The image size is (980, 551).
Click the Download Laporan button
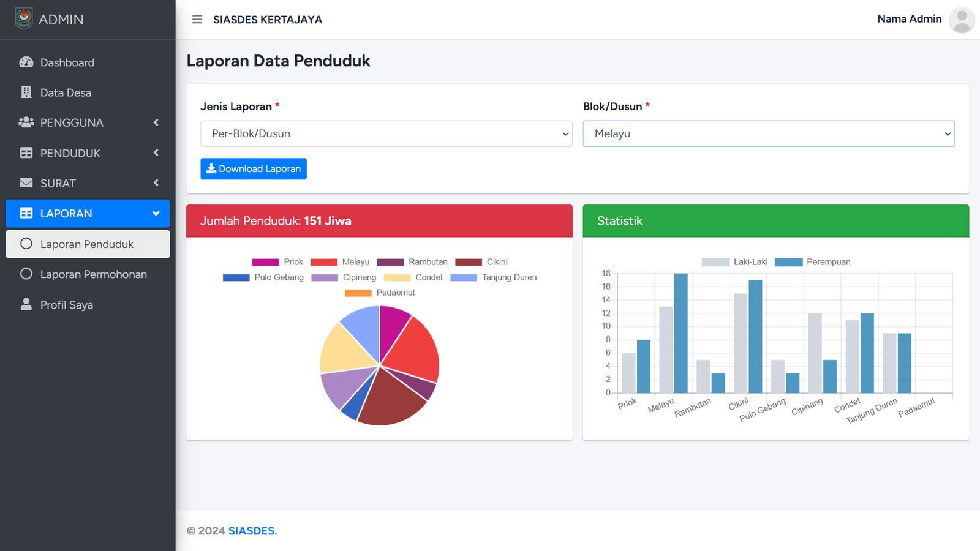tap(254, 169)
